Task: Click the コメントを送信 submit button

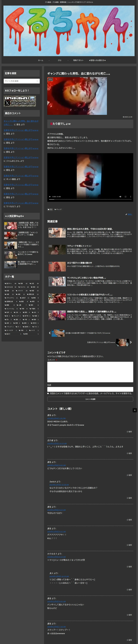Action: pos(90,399)
